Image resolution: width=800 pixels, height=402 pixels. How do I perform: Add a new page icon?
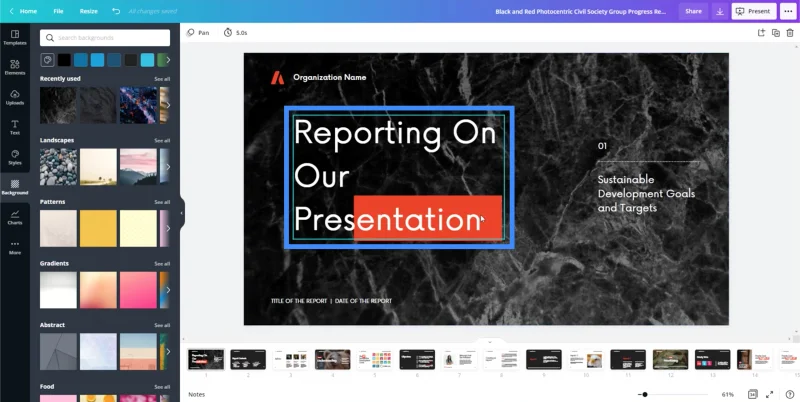(761, 33)
